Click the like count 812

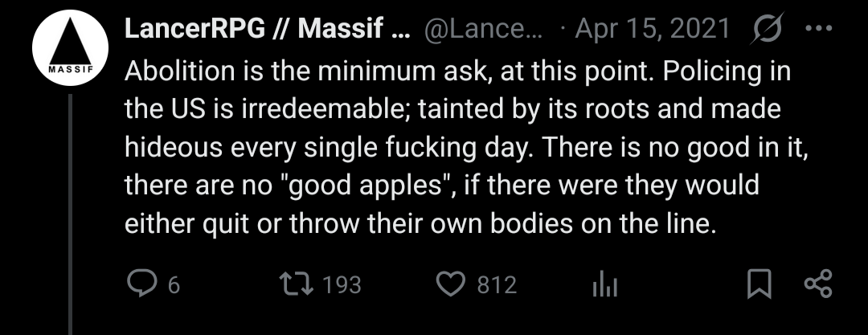tap(496, 285)
